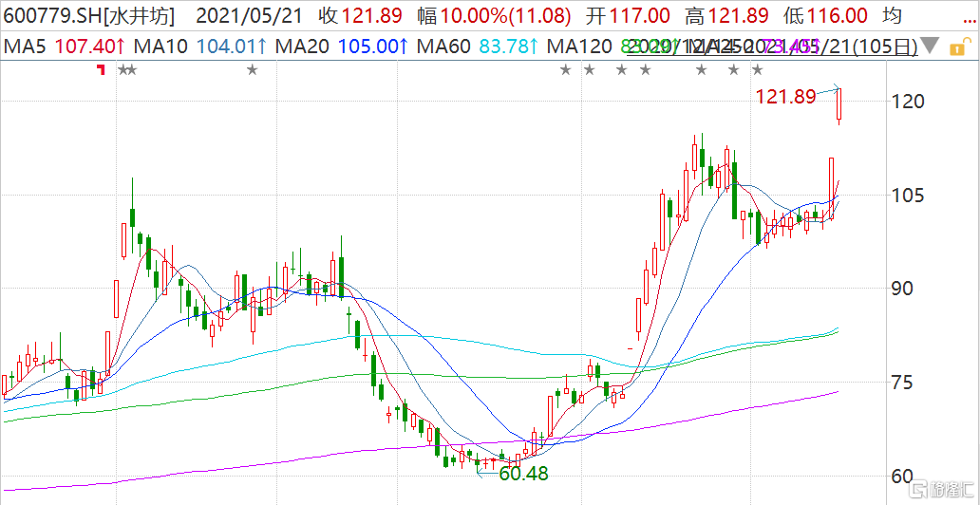Screen dimensions: 980x505
Task: Click the red corner marker above chart
Action: [x=101, y=69]
